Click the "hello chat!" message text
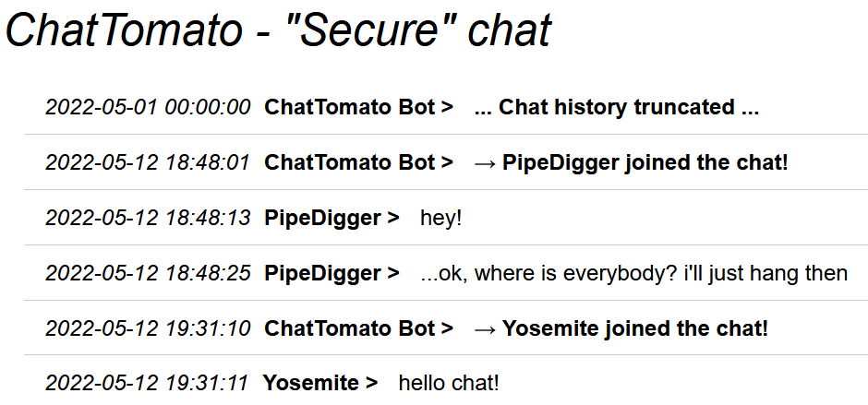868x405 pixels. click(449, 383)
